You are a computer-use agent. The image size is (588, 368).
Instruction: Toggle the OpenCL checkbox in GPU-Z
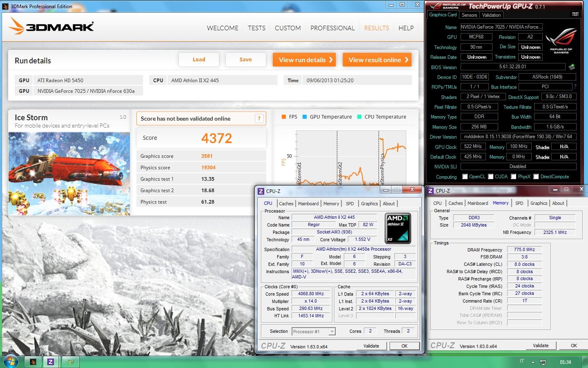465,177
